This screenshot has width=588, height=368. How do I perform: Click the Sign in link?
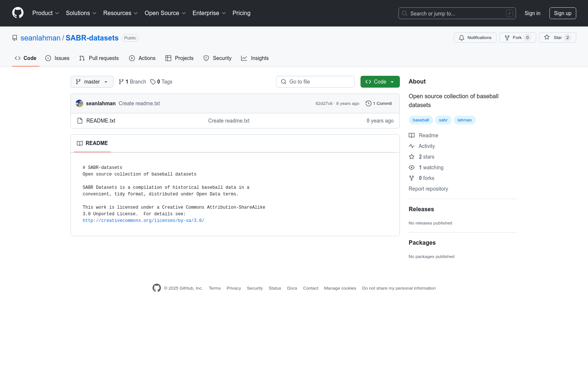click(532, 13)
